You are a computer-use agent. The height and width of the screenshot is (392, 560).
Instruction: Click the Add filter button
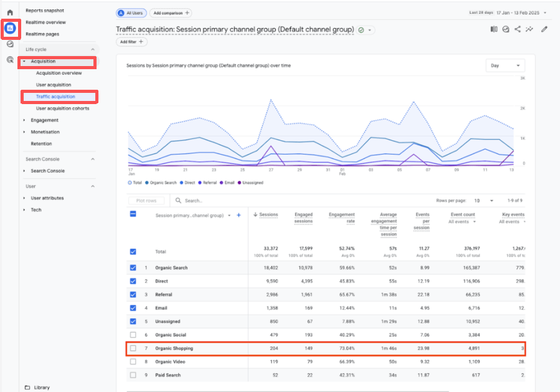click(x=131, y=42)
